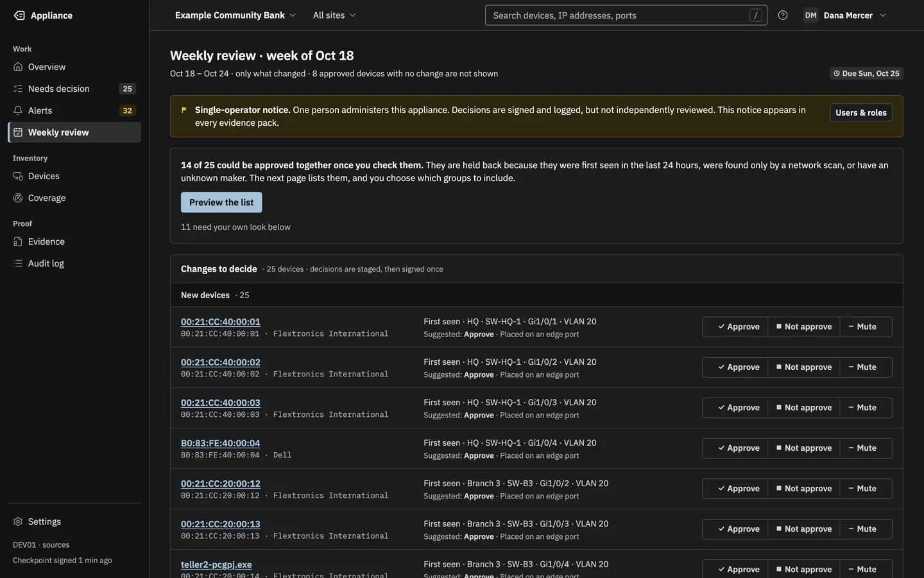Click Preview the list button
This screenshot has width=924, height=578.
[x=221, y=202]
